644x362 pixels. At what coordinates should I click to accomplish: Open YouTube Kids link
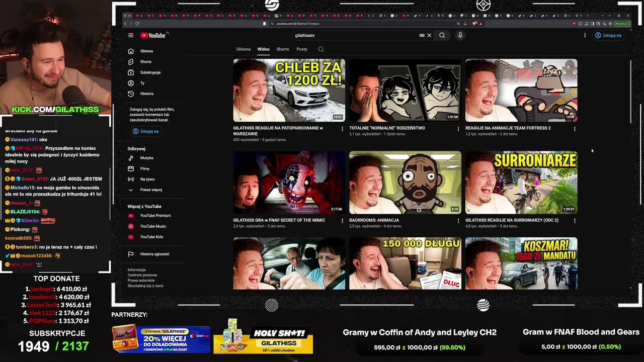(151, 237)
